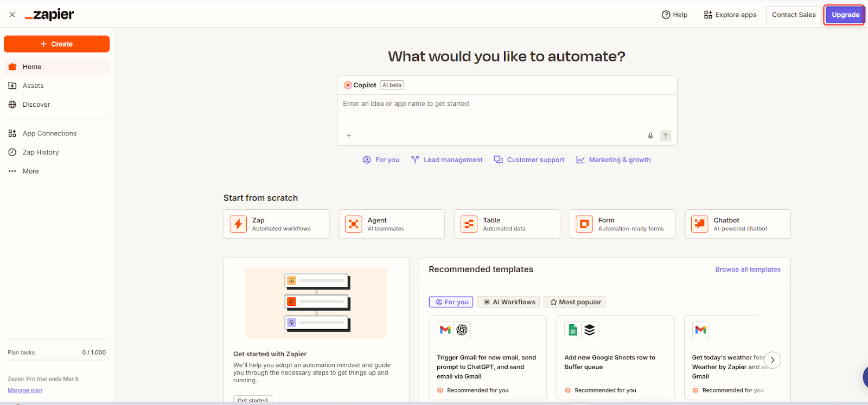The height and width of the screenshot is (405, 868).
Task: Open the Gmail to ChatGPT template
Action: pos(488,358)
